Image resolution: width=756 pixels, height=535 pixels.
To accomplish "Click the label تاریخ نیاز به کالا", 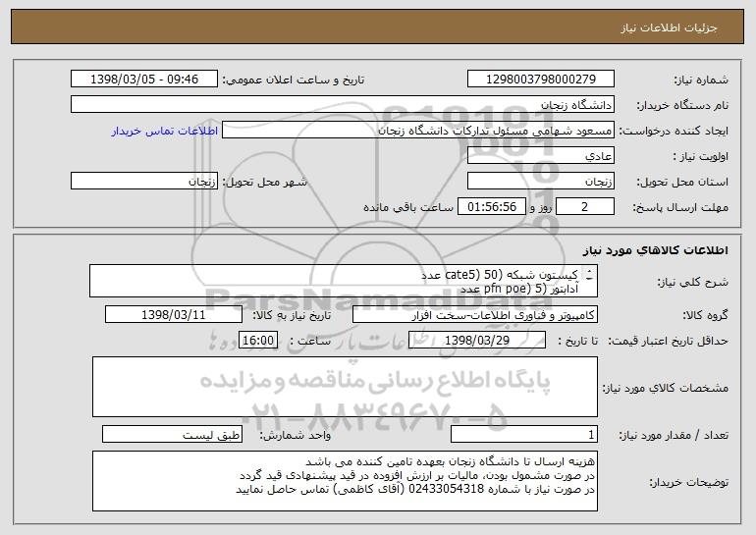I will click(292, 315).
